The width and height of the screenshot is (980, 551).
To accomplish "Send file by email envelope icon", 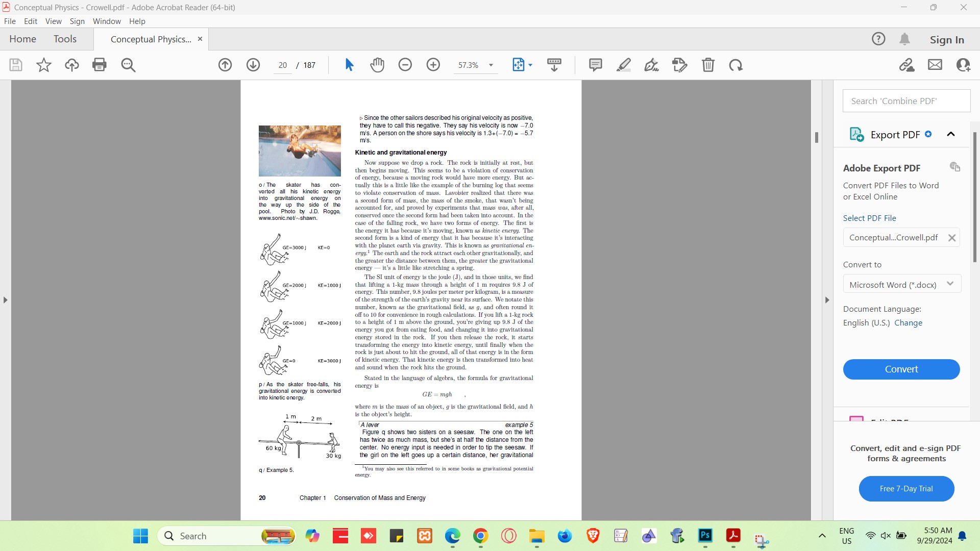I will coord(935,65).
